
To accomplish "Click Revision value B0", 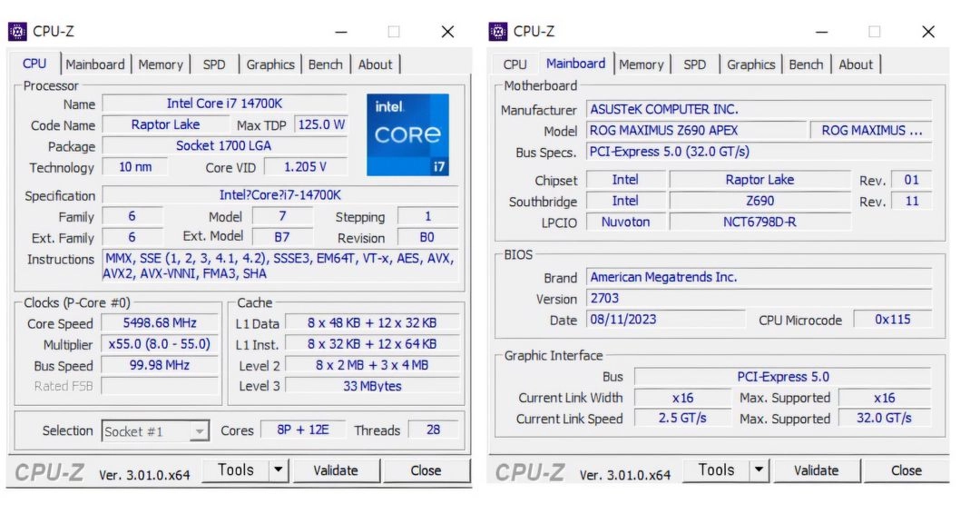I will tap(426, 237).
